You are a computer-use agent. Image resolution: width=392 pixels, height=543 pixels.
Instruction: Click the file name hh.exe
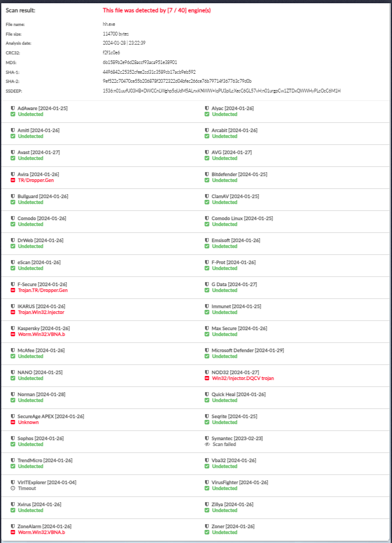[109, 24]
